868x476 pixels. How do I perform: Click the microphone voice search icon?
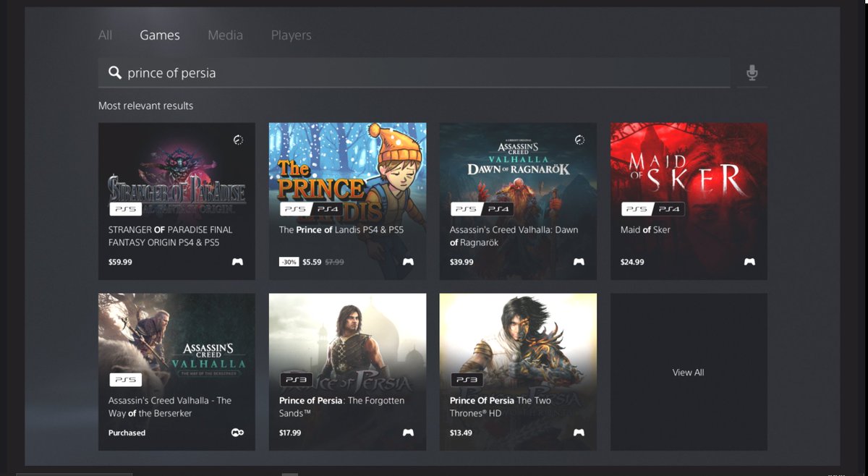[x=752, y=72]
